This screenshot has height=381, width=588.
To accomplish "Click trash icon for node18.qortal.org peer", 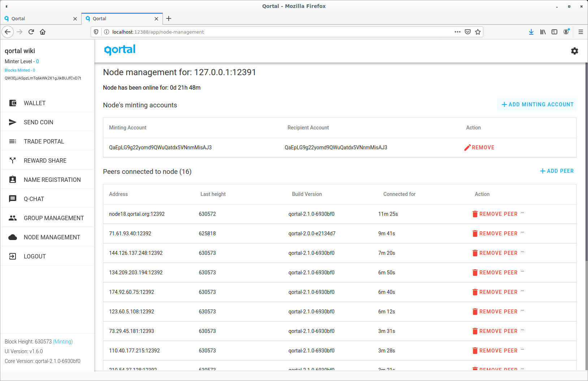I will 475,214.
